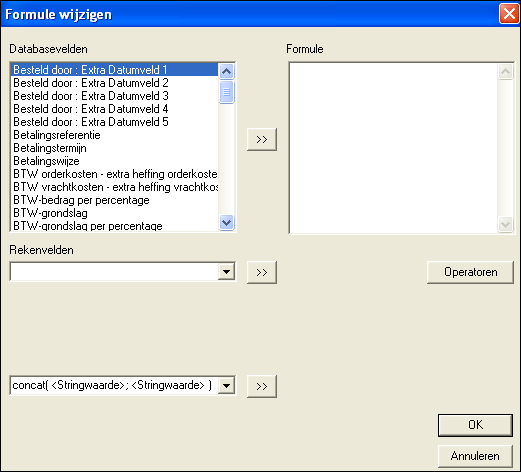This screenshot has height=472, width=521.
Task: Insert concat function into formula
Action: tap(262, 386)
